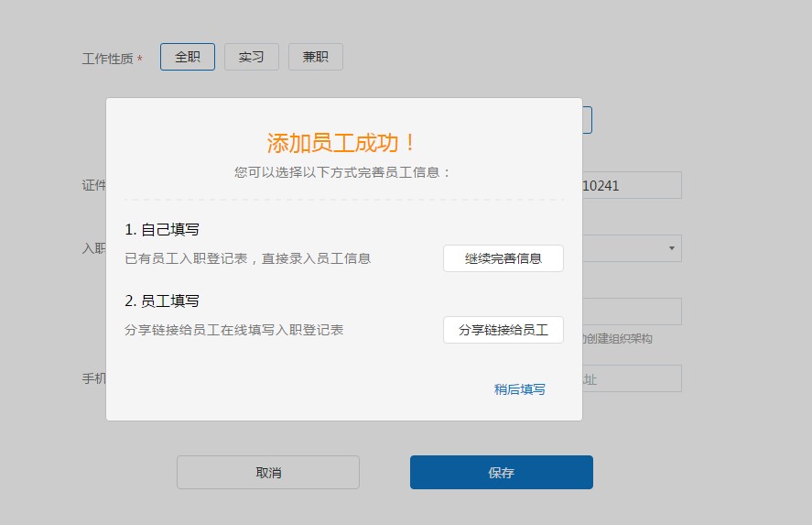
Task: Click the blue-outlined box behind dialog's top-right corner
Action: [588, 120]
